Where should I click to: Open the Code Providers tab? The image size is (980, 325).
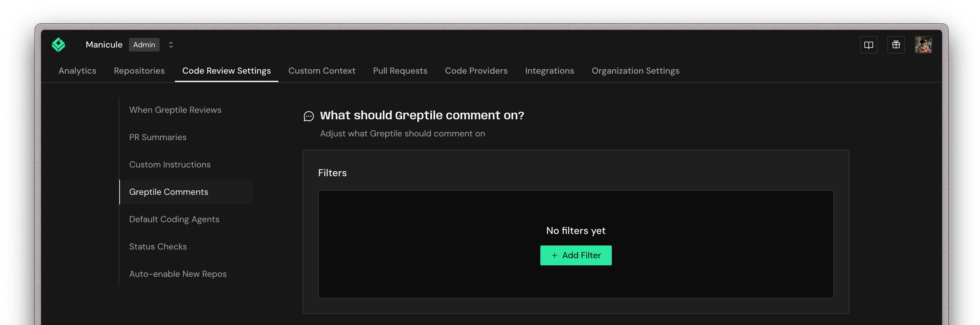pyautogui.click(x=476, y=71)
